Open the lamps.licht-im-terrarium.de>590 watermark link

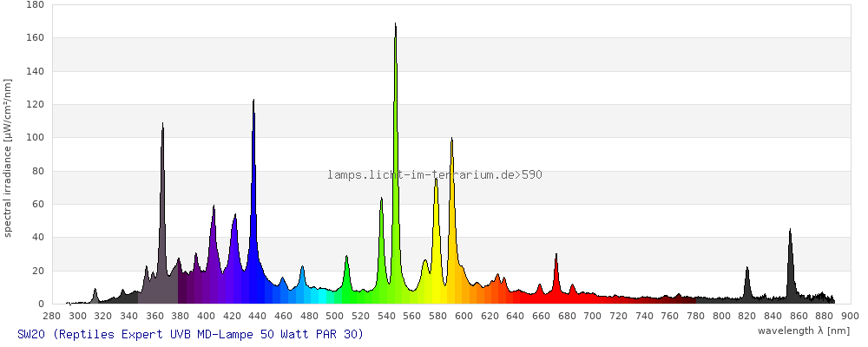[x=434, y=174]
